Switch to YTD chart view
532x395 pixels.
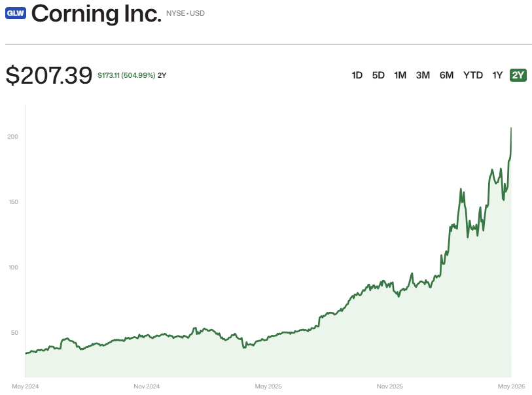coord(473,75)
